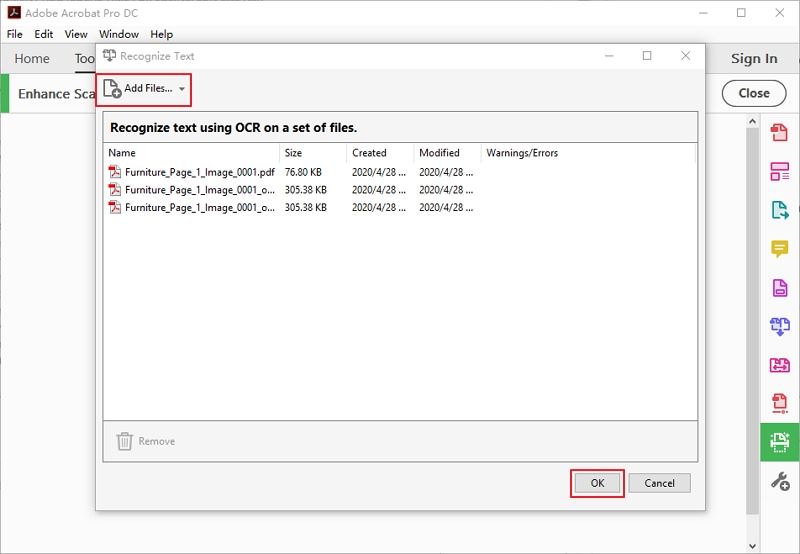Viewport: 800px width, 554px height.
Task: Maximize the Recognize Text dialog
Action: pyautogui.click(x=647, y=56)
